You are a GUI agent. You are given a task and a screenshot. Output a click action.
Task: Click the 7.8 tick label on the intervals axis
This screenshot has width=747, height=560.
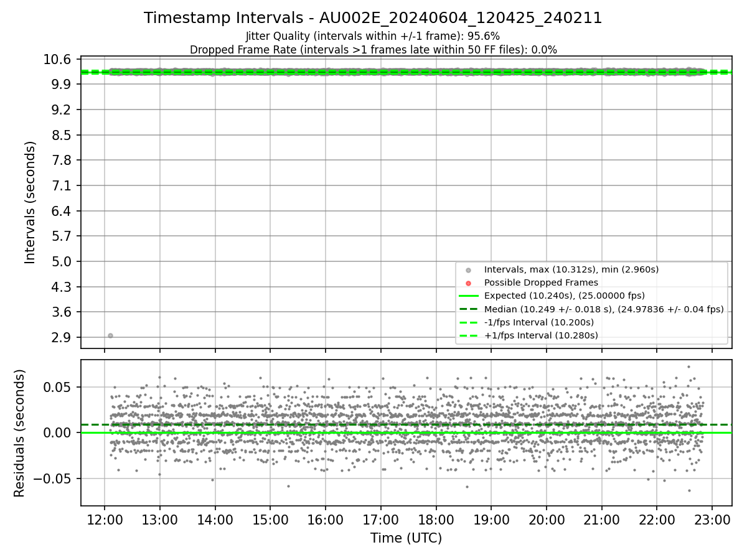pos(62,161)
